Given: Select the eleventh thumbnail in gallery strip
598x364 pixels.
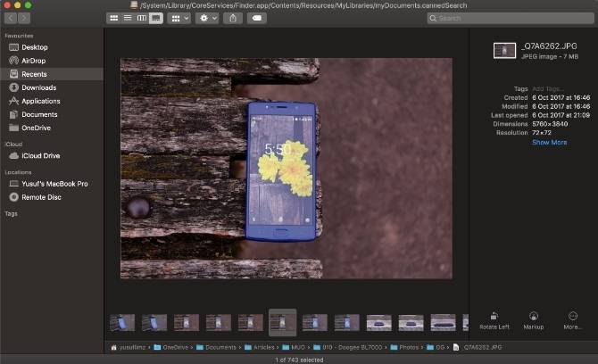Looking at the screenshot, I should (443, 322).
